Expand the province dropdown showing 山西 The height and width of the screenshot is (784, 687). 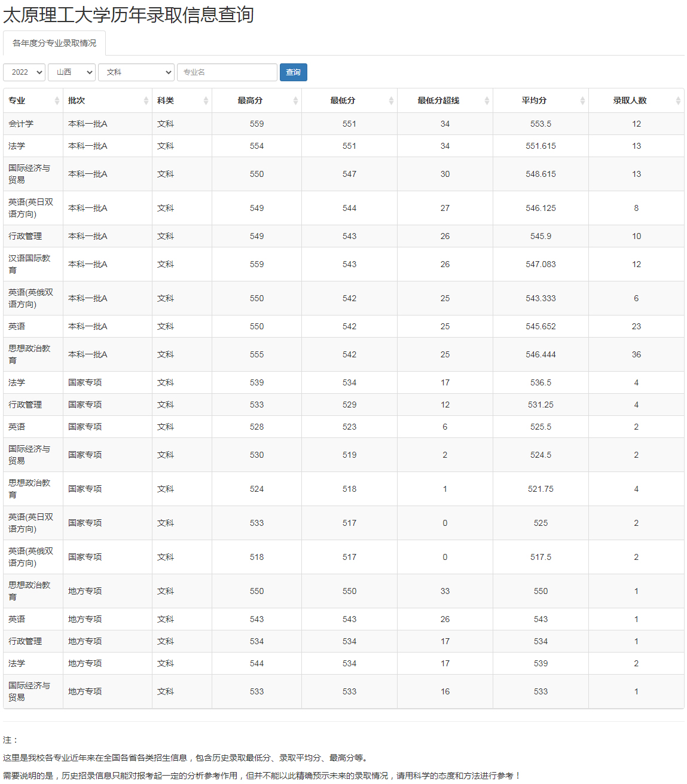click(x=72, y=72)
